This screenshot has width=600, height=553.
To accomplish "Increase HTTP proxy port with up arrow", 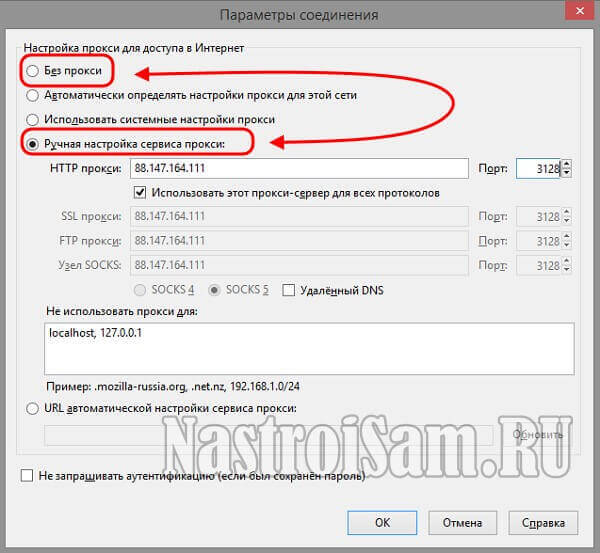I will point(567,165).
